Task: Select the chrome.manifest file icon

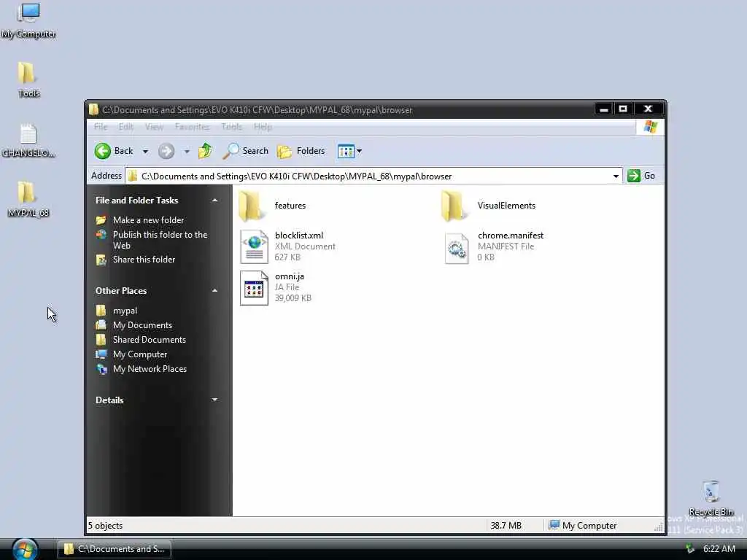Action: tap(457, 248)
